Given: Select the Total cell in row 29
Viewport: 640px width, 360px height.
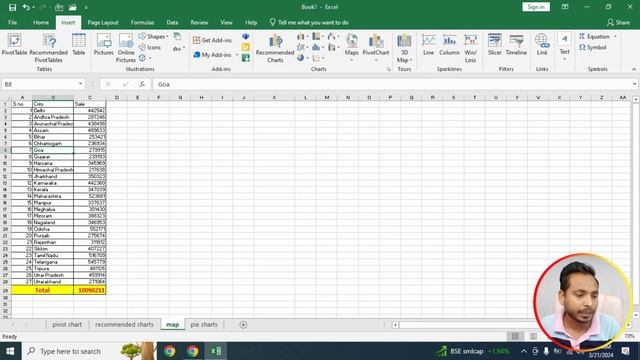Looking at the screenshot, I should click(42, 290).
